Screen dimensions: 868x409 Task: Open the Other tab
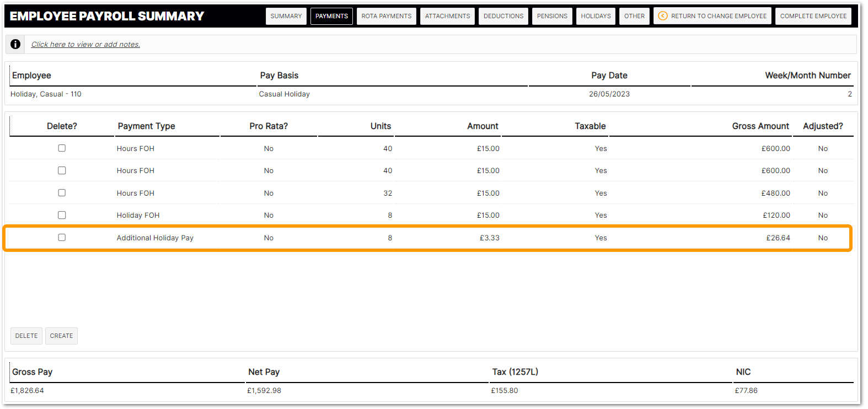pos(634,16)
